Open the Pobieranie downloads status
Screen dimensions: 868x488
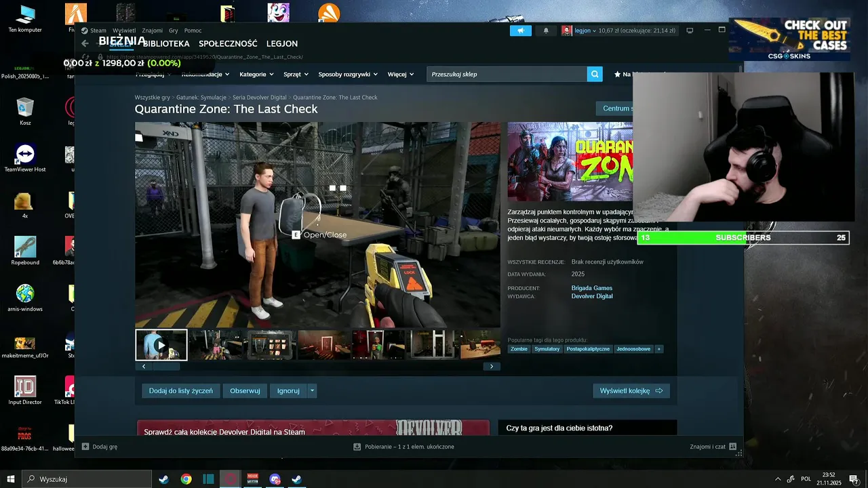point(404,447)
